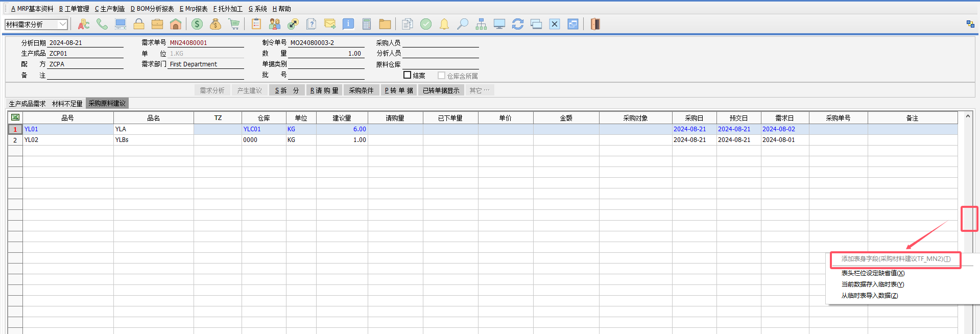The image size is (980, 334).
Task: Click the 采购条件 button
Action: 361,90
